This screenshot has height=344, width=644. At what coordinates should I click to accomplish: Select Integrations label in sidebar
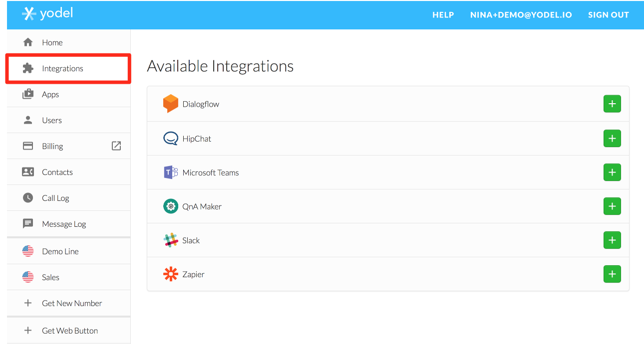click(x=62, y=69)
